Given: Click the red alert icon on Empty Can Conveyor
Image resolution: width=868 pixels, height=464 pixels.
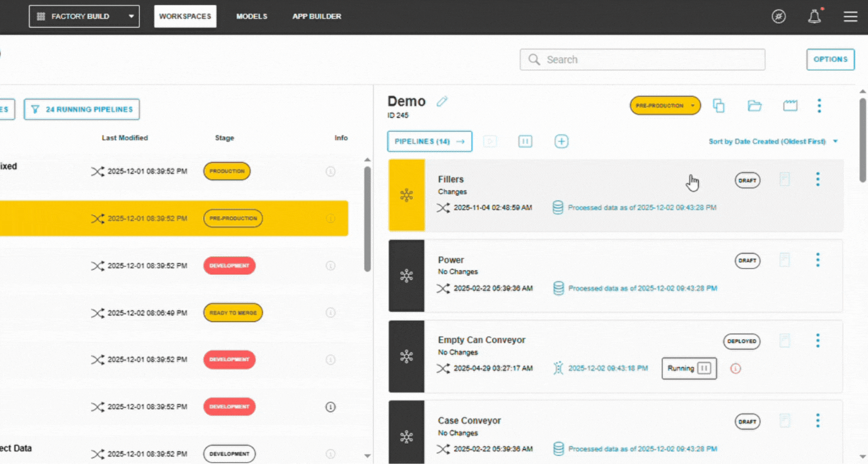Looking at the screenshot, I should pos(735,368).
